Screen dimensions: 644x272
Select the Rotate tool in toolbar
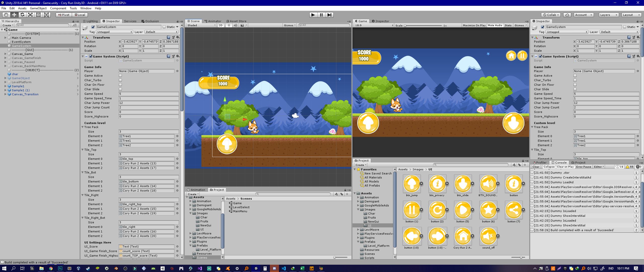[x=22, y=15]
